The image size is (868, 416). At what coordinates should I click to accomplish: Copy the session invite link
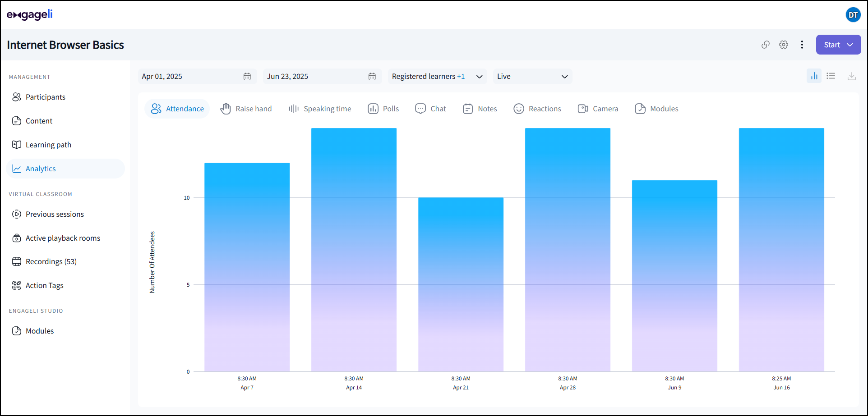coord(766,45)
